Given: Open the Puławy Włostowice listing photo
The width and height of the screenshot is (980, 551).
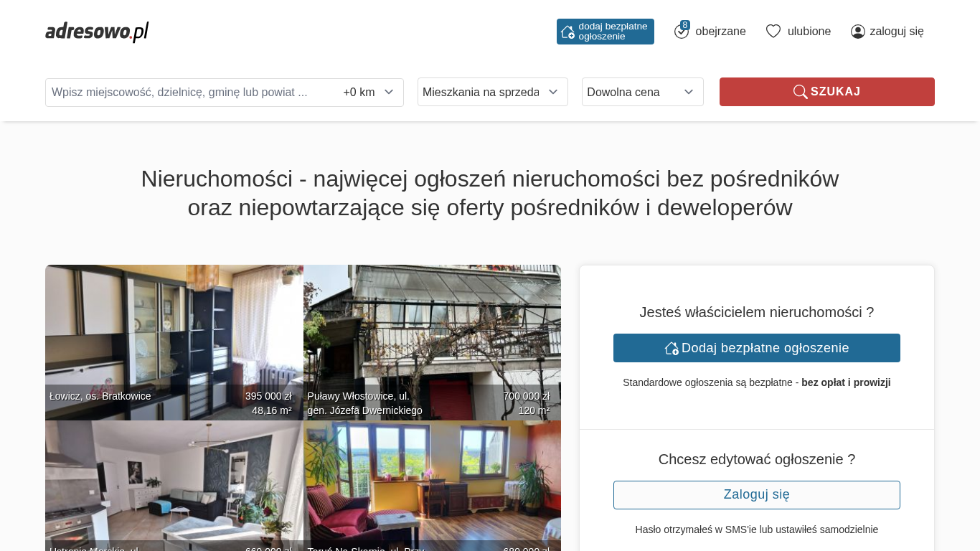Looking at the screenshot, I should [432, 342].
